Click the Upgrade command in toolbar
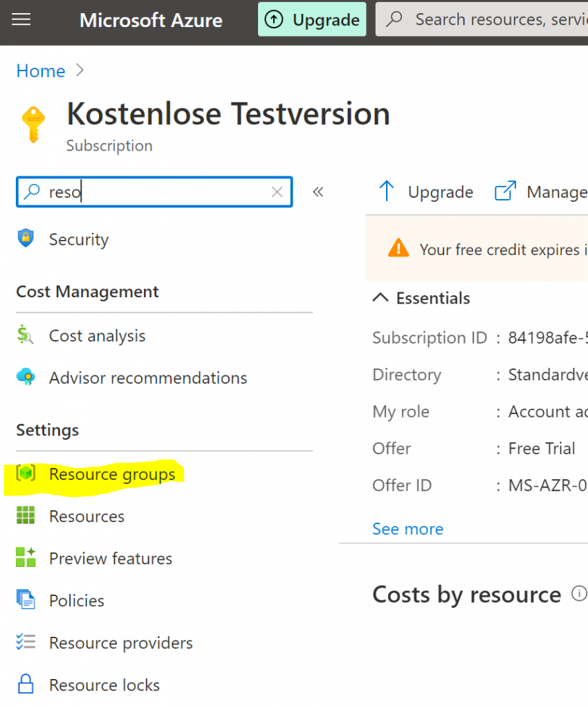 click(x=426, y=192)
